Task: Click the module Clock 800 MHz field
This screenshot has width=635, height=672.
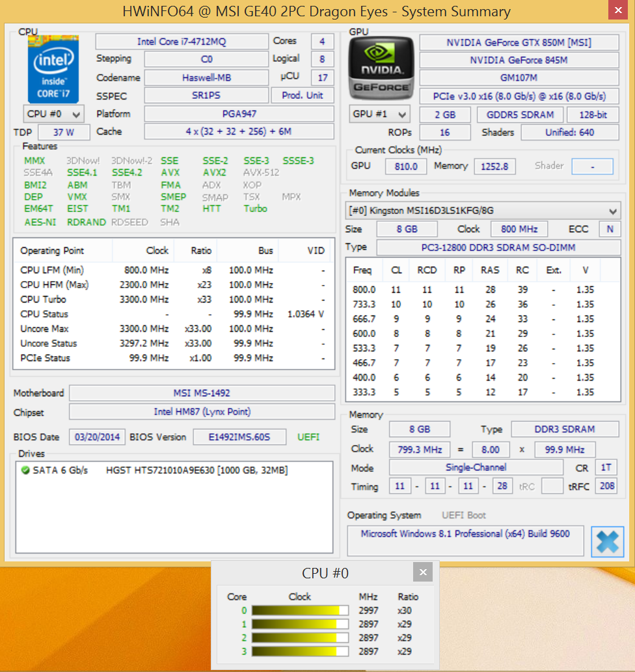Action: [519, 229]
